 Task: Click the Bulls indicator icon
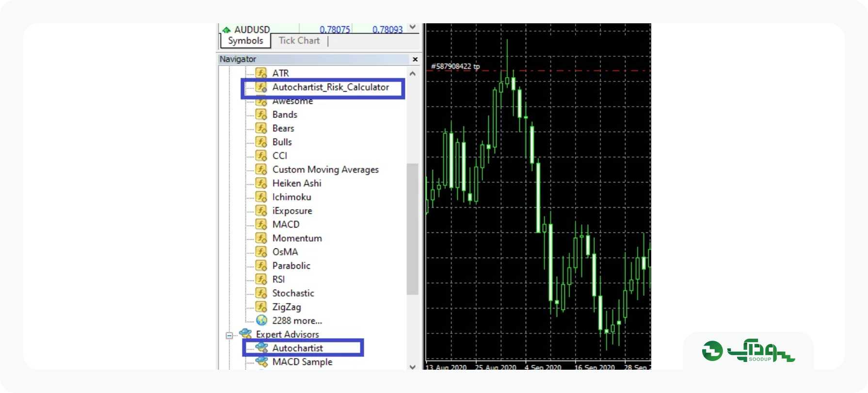click(261, 142)
